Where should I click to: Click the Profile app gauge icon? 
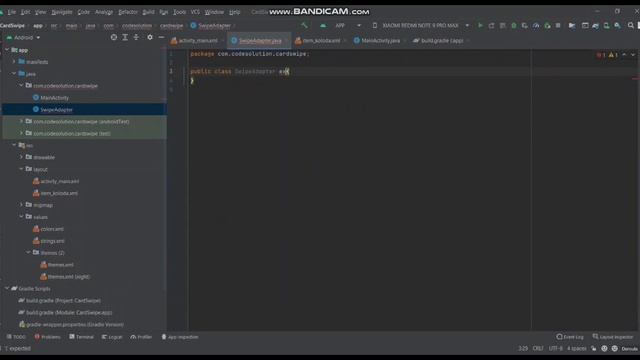[x=536, y=25]
